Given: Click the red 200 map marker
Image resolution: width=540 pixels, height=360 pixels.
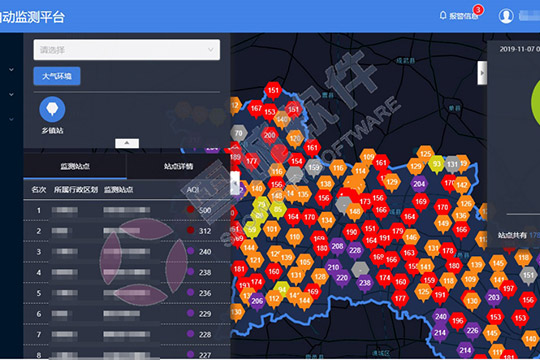Looking at the screenshot, I should [x=269, y=136].
